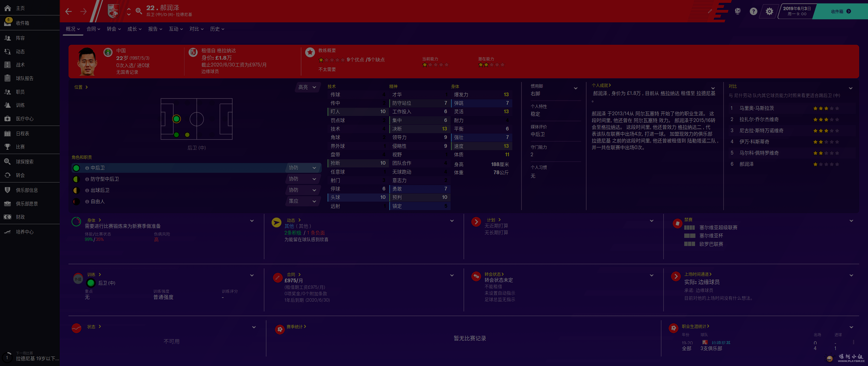Expand the 对比 panel chevron
Viewport: 868px width, 366px height.
(851, 88)
